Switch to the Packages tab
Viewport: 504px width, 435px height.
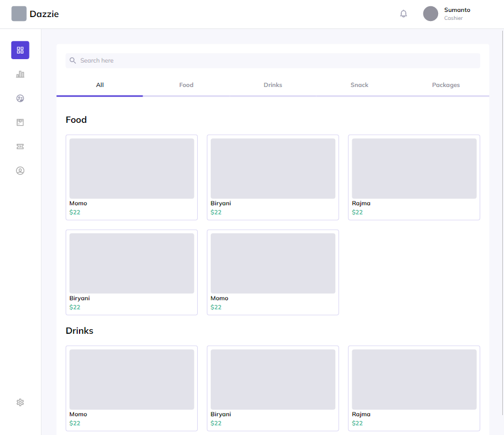click(446, 85)
